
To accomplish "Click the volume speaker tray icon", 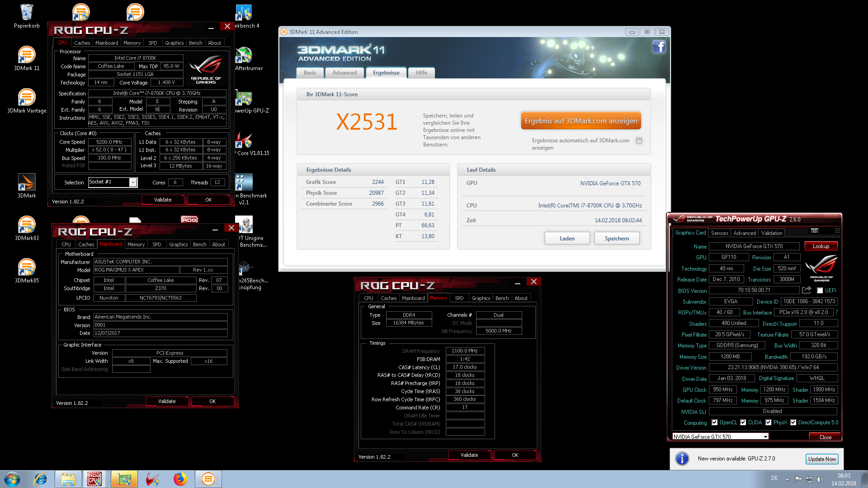I will pyautogui.click(x=820, y=479).
